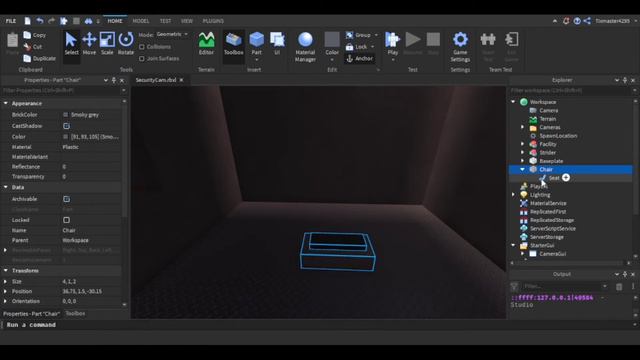Select the SecurityCam.rbxl document tab

(x=156, y=80)
